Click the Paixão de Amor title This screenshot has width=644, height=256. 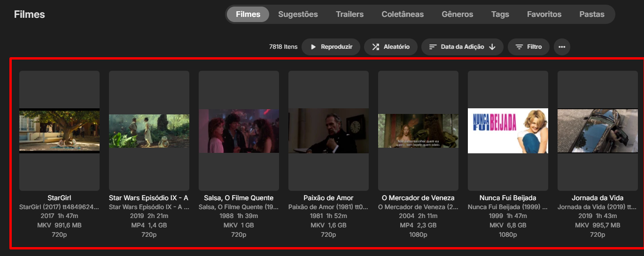[x=328, y=198]
